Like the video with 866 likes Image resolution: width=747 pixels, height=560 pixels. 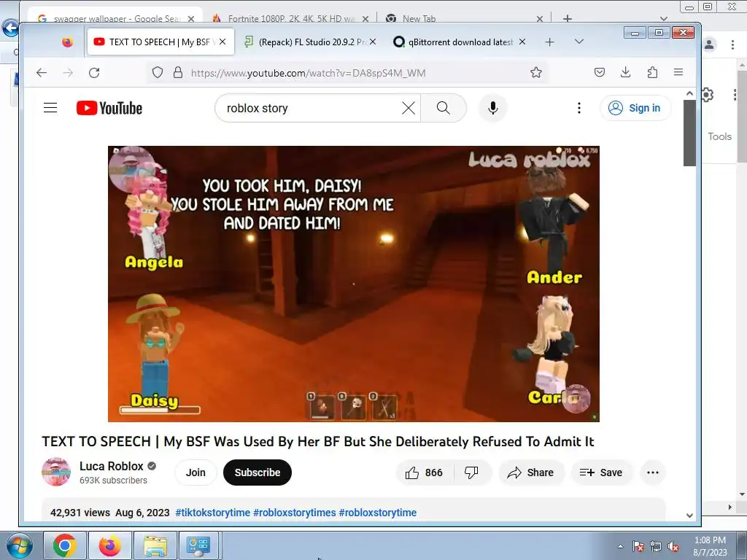[425, 472]
